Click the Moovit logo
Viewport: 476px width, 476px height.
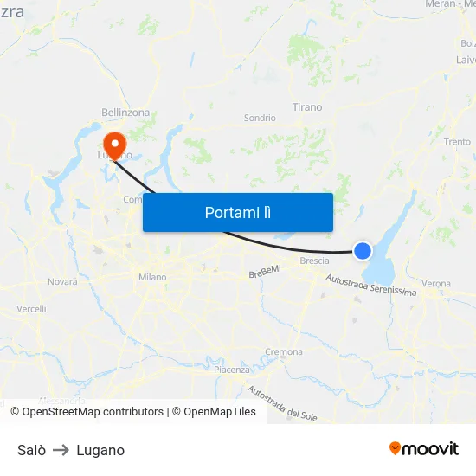click(424, 449)
